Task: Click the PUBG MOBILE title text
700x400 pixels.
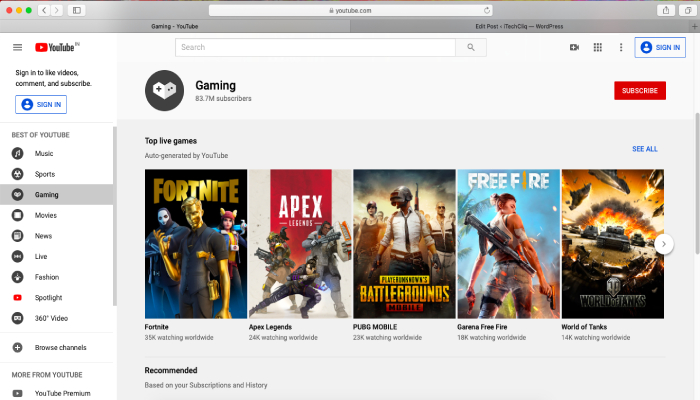Action: (x=375, y=327)
